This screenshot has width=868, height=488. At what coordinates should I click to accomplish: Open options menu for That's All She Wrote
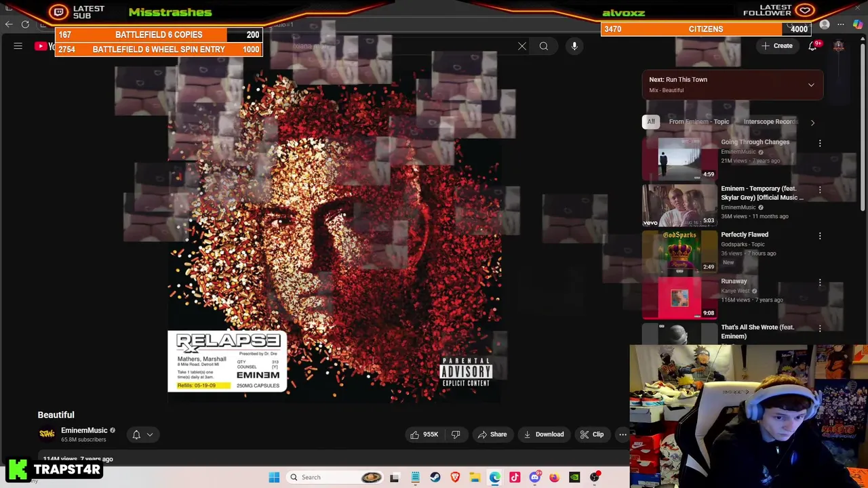(820, 329)
